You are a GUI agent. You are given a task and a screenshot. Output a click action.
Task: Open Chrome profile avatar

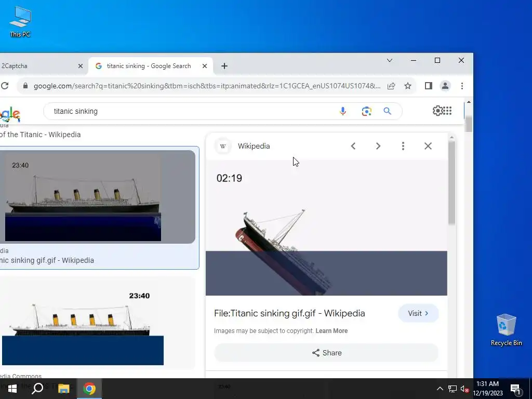click(x=445, y=86)
